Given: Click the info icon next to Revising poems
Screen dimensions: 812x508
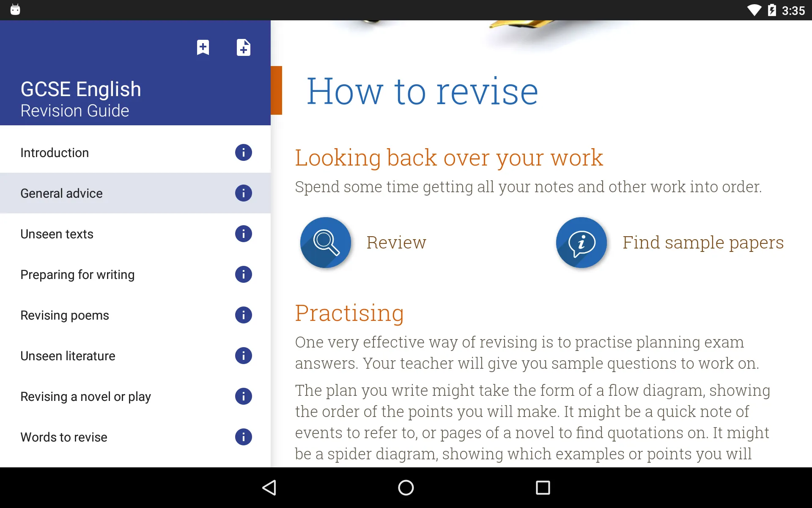Looking at the screenshot, I should pyautogui.click(x=243, y=315).
